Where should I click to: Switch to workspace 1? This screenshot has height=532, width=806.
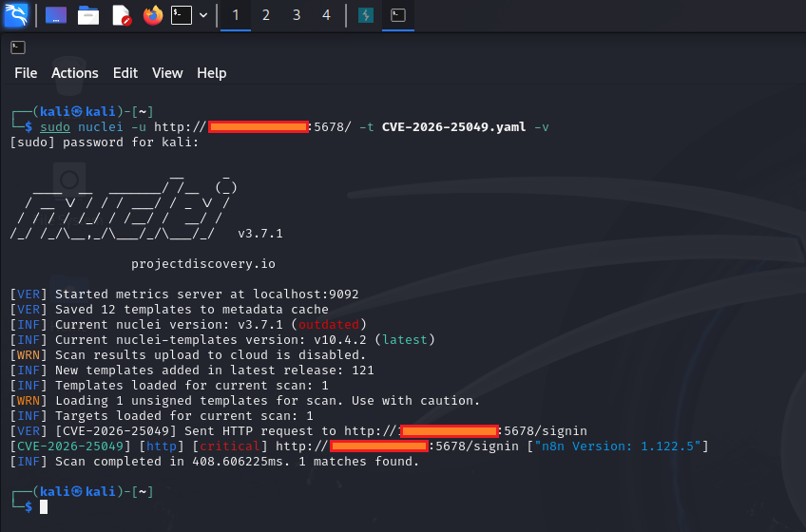pyautogui.click(x=236, y=15)
